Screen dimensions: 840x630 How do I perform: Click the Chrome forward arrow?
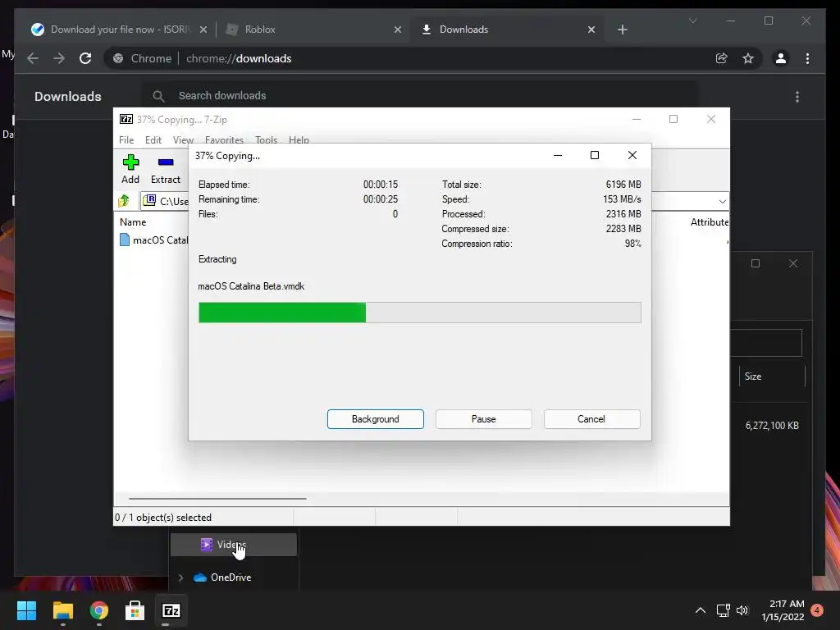(59, 58)
